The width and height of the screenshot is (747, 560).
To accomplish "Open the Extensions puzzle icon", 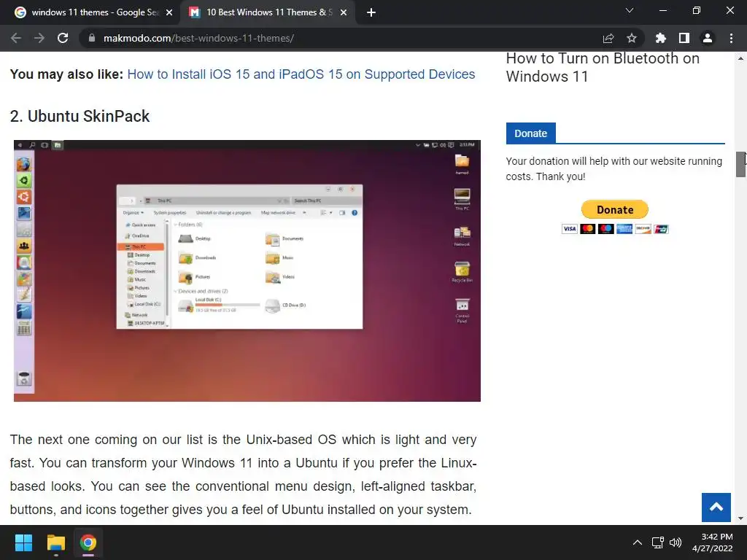I will pyautogui.click(x=661, y=38).
